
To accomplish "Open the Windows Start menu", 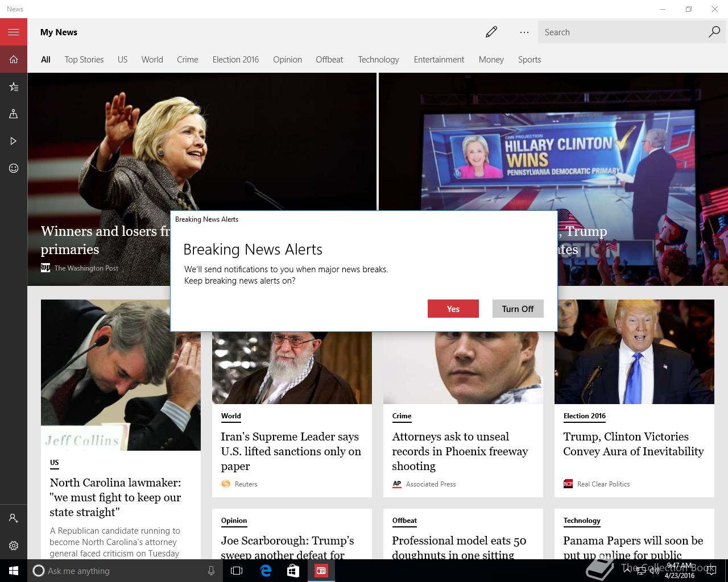I will pyautogui.click(x=14, y=571).
